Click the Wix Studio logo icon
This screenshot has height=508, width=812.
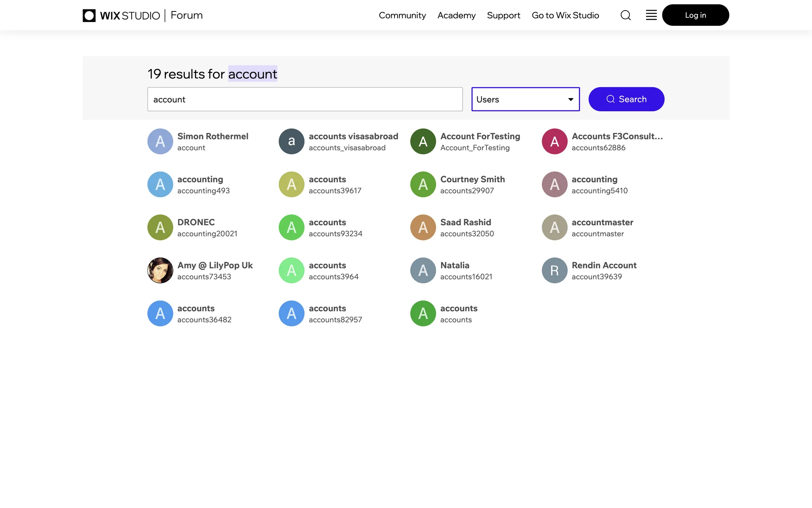click(x=89, y=16)
